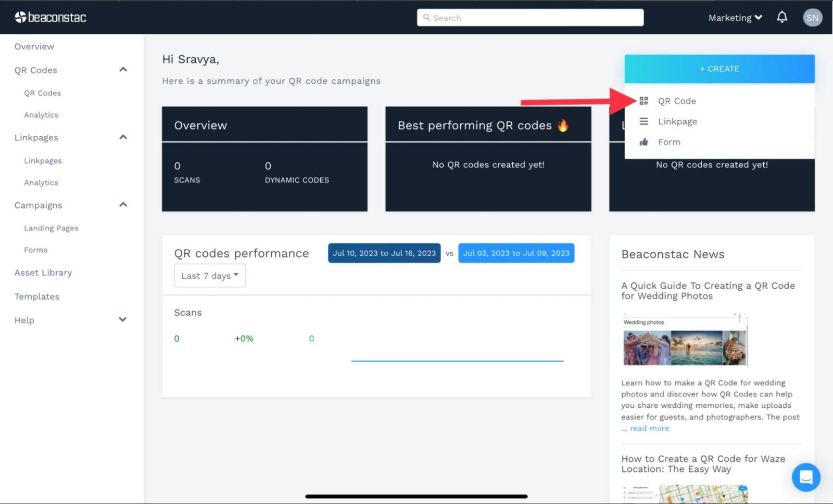The width and height of the screenshot is (833, 504).
Task: Collapse the Campaigns sidebar section
Action: (123, 204)
